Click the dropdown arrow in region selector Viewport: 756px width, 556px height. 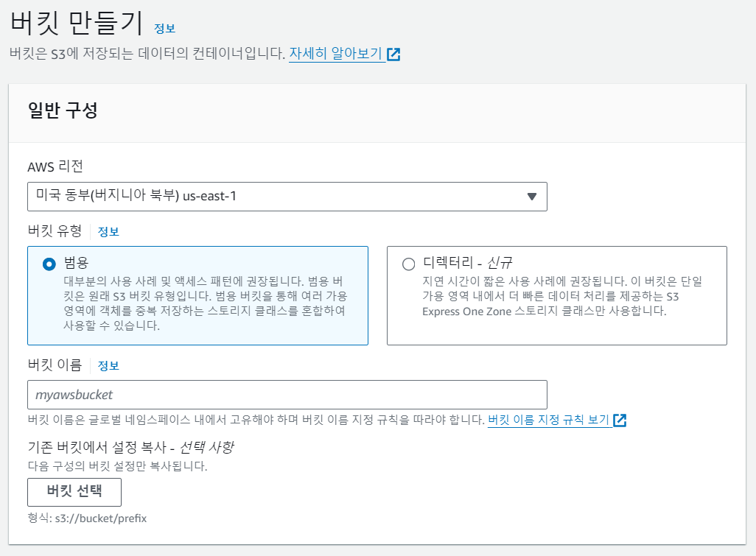pos(532,197)
